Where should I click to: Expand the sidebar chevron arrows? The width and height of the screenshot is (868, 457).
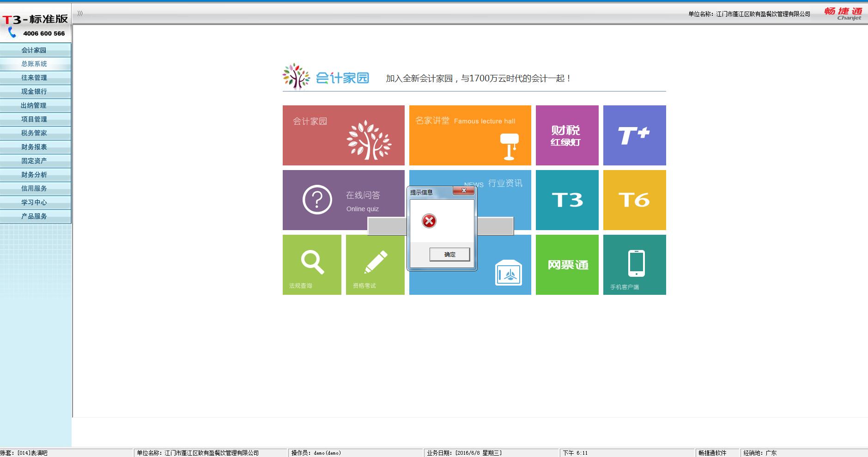pos(80,13)
